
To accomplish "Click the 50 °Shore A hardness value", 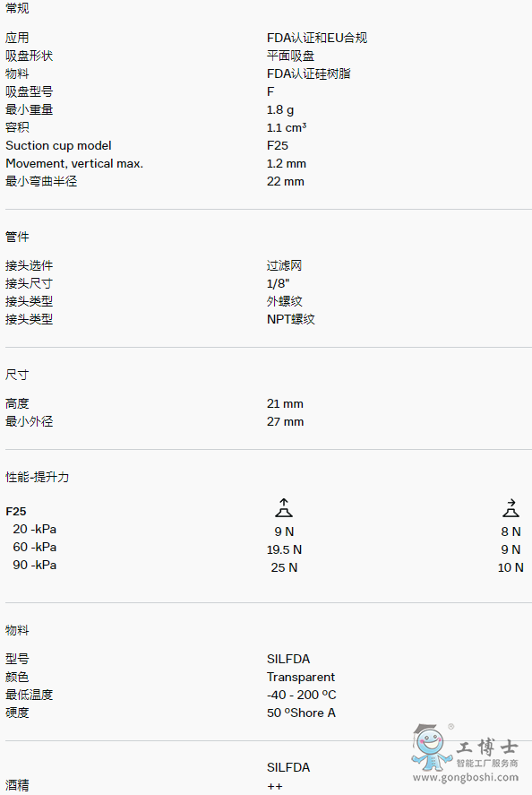I will pyautogui.click(x=302, y=713).
